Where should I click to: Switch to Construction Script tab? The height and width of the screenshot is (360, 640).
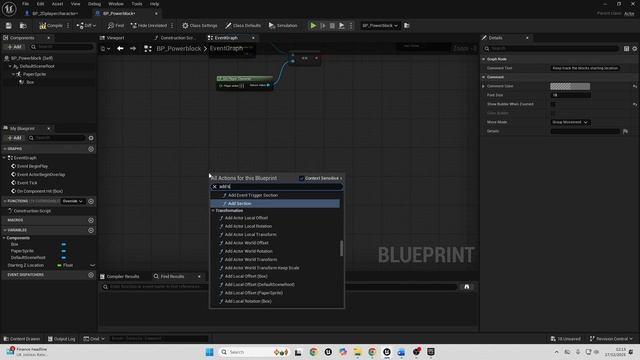coord(177,38)
